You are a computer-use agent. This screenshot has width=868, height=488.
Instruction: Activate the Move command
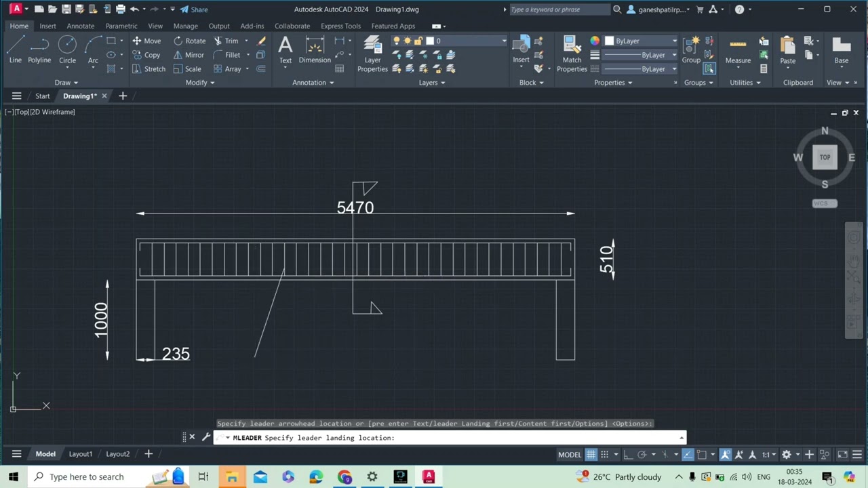pyautogui.click(x=146, y=41)
